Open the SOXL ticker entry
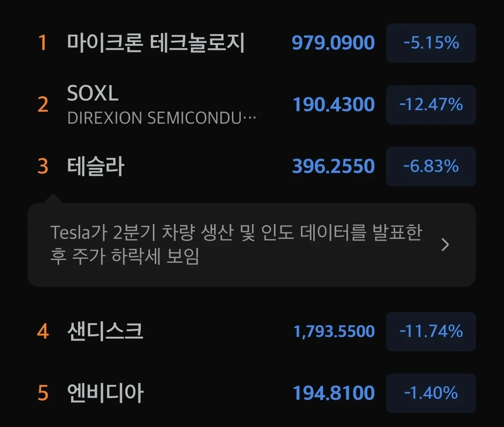This screenshot has height=427, width=504. [x=252, y=104]
